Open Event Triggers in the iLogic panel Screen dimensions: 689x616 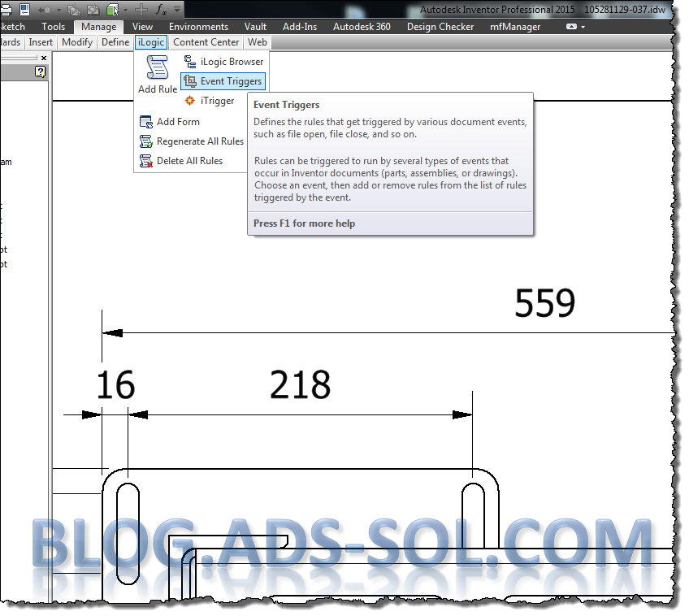coord(223,81)
